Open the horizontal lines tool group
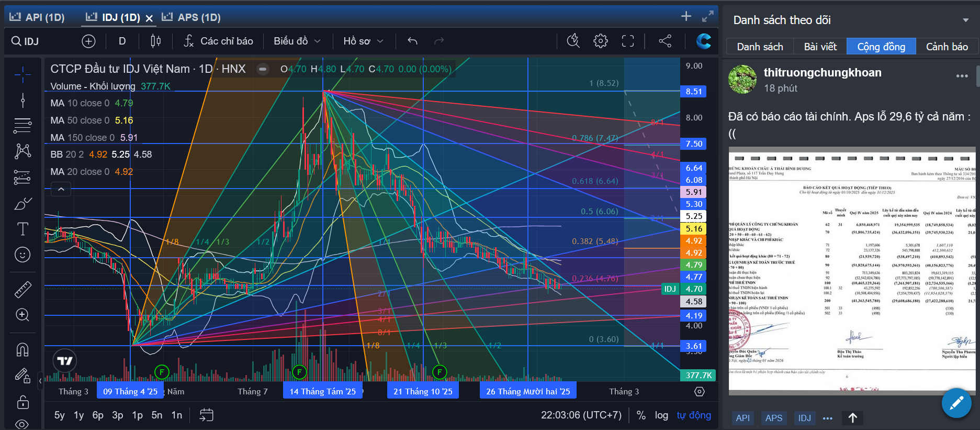 [22, 126]
